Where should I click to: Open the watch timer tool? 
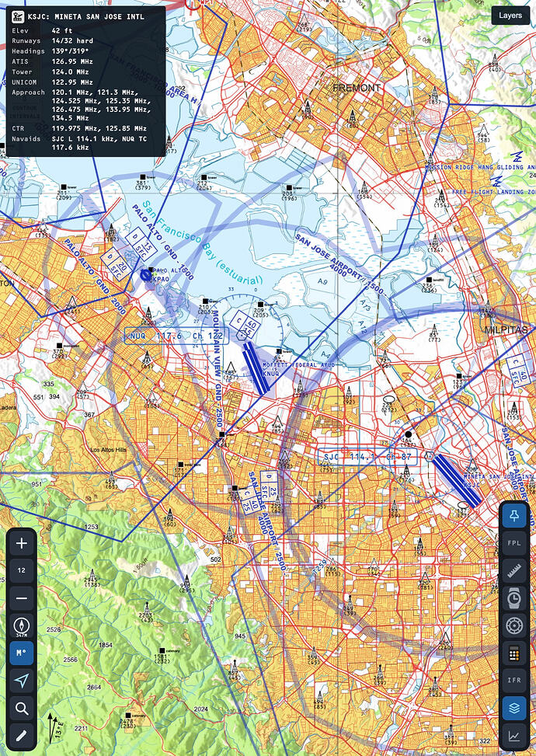(x=514, y=597)
